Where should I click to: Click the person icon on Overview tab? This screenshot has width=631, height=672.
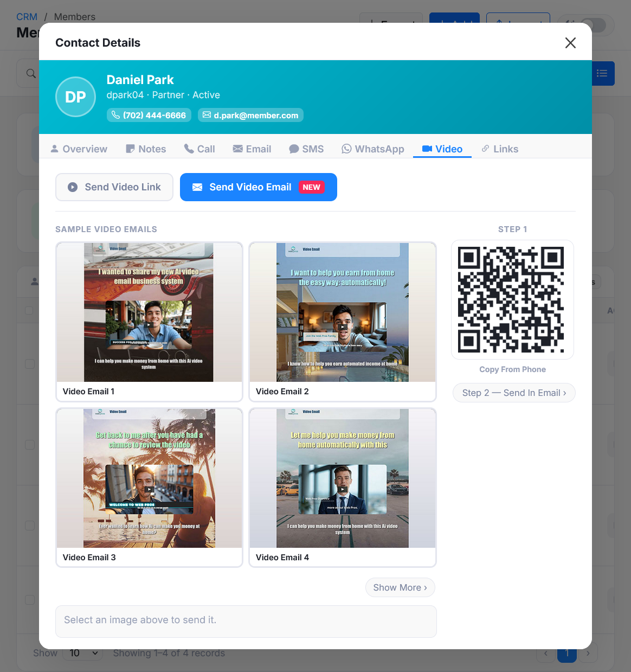[x=55, y=149]
